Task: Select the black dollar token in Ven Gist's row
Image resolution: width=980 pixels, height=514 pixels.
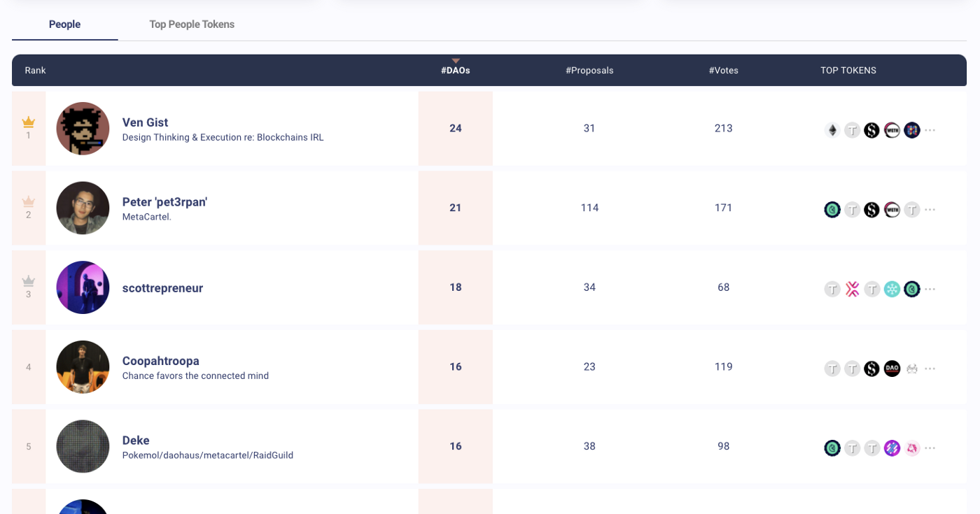Action: click(871, 130)
